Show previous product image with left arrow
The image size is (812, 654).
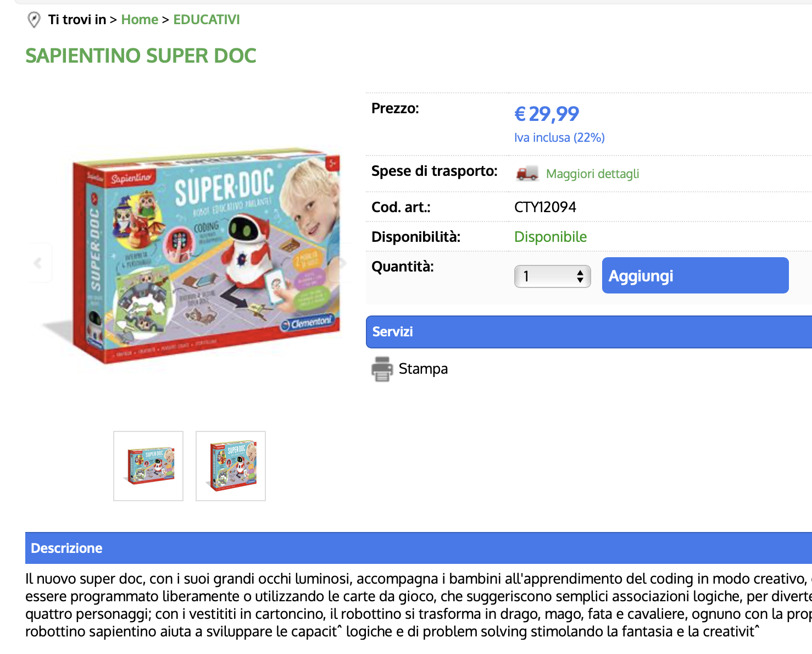38,263
